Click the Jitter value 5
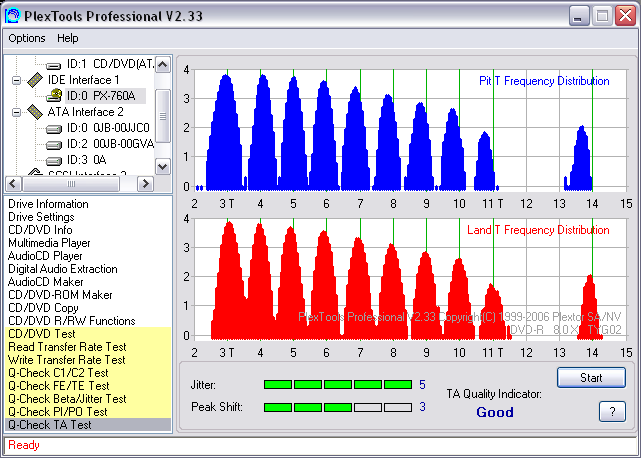Screen dimensions: 641x458 422,384
